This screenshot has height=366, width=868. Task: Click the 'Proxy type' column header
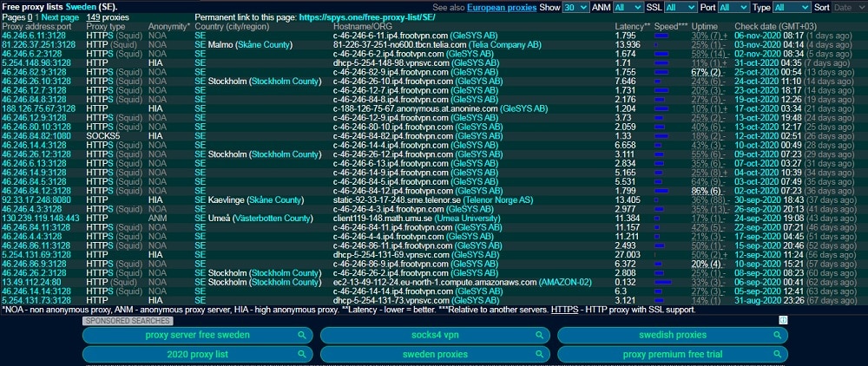(106, 27)
